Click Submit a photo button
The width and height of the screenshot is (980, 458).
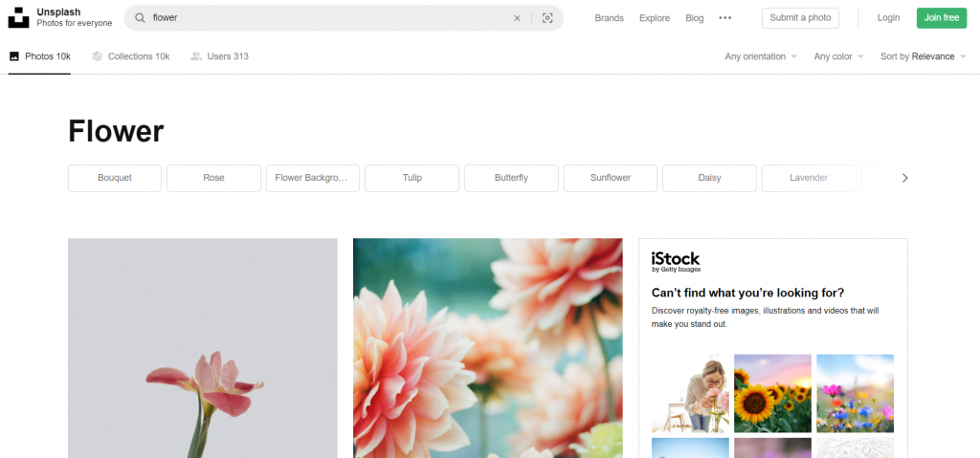(800, 18)
